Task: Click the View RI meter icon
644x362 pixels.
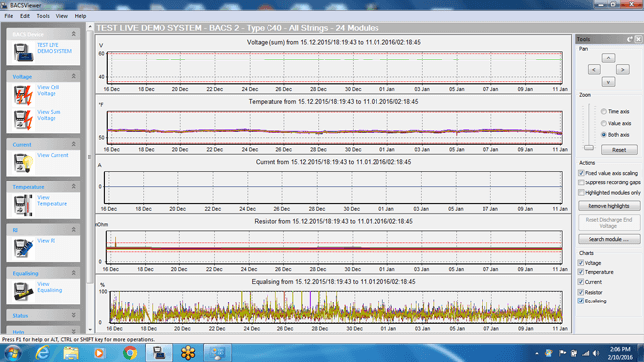Action: pyautogui.click(x=23, y=248)
